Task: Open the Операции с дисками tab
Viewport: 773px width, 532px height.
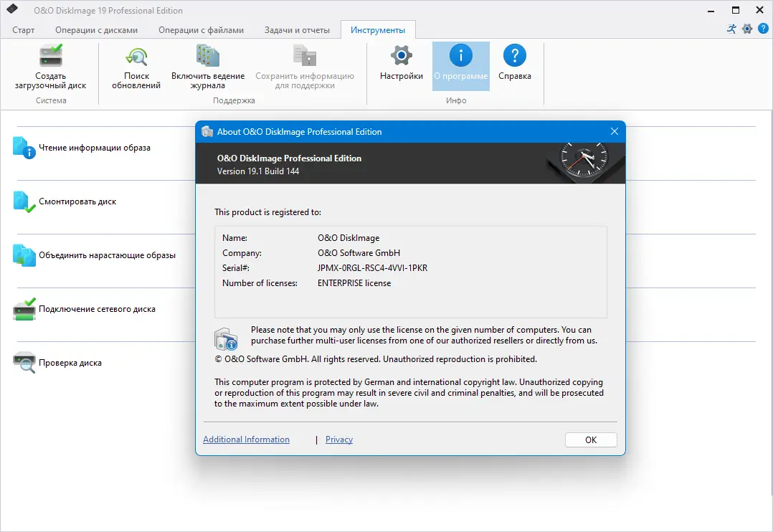Action: (x=96, y=30)
